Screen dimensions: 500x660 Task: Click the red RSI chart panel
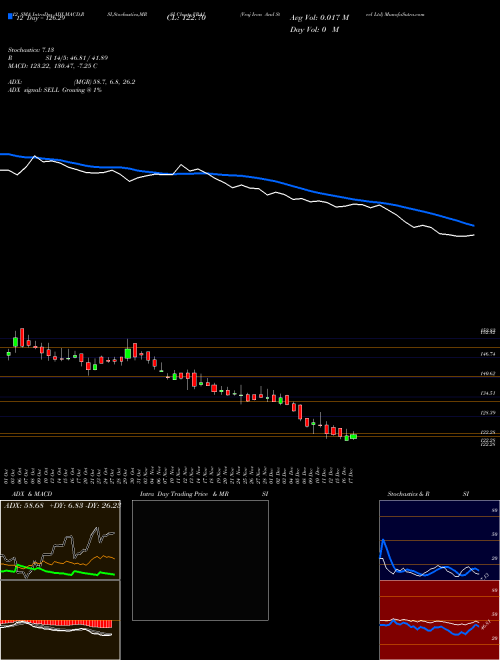(439, 620)
